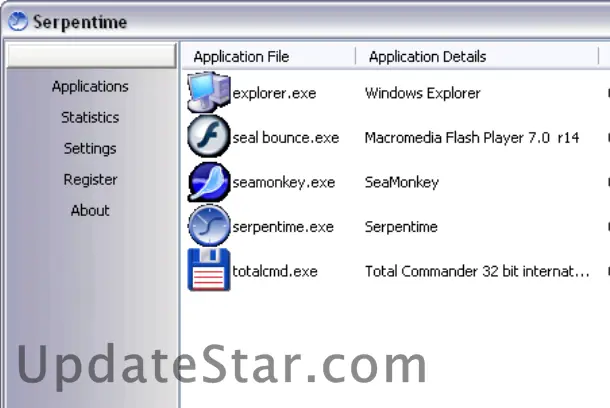
Task: Open the Register section
Action: tap(90, 180)
